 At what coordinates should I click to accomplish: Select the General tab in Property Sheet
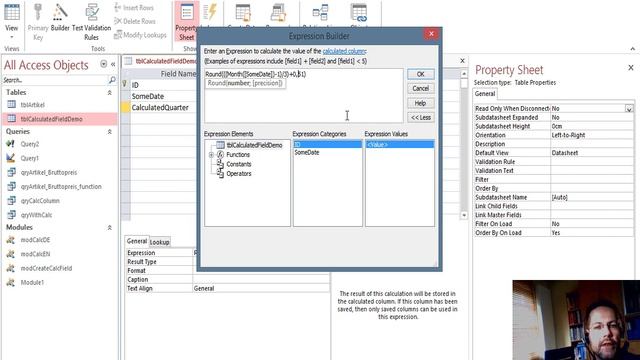click(x=485, y=94)
